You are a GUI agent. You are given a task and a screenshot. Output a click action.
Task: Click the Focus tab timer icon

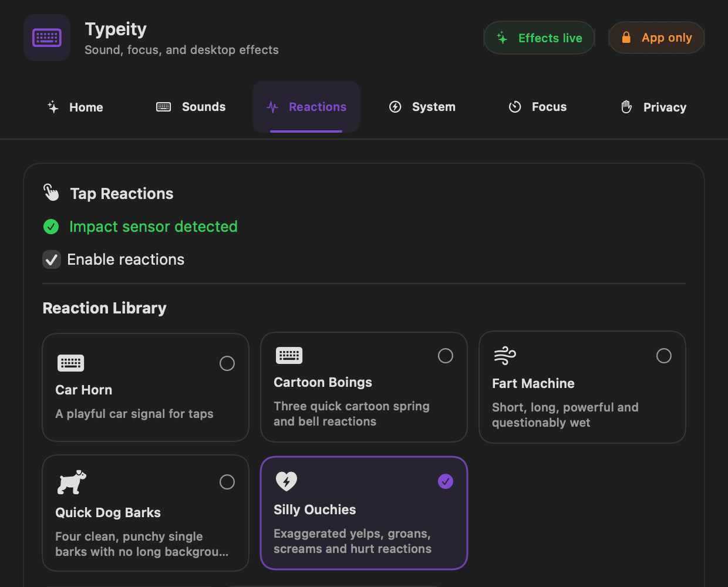(515, 107)
